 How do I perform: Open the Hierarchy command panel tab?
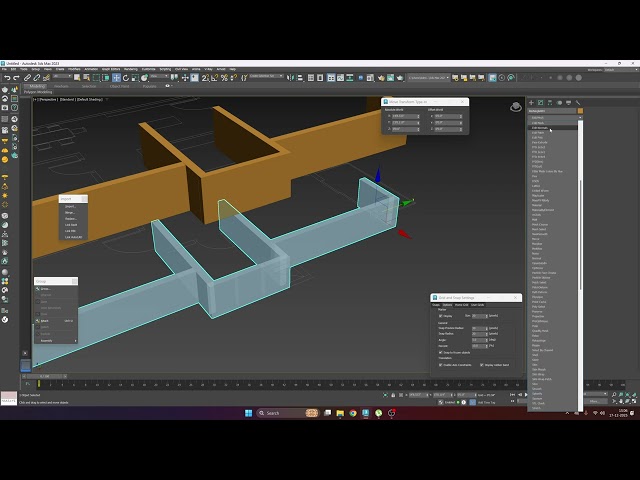550,102
